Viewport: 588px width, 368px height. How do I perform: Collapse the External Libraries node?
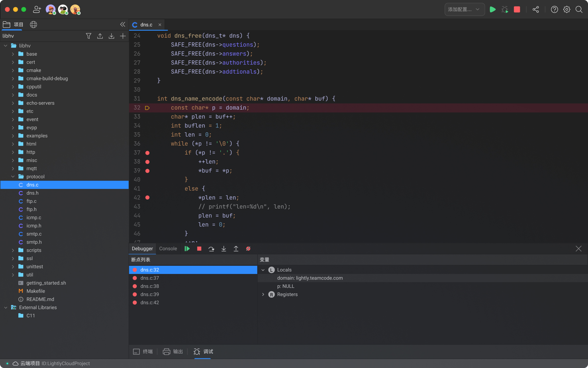pos(6,307)
